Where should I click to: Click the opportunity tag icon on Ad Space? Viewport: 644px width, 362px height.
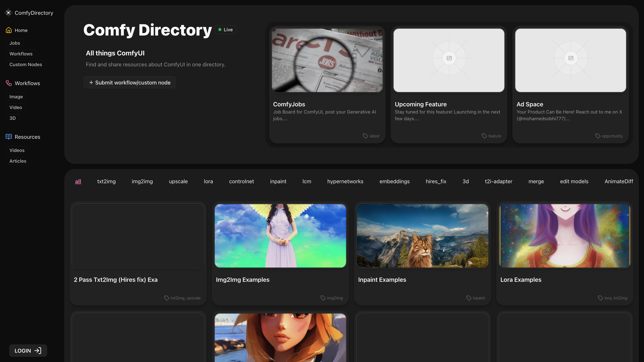click(x=598, y=136)
